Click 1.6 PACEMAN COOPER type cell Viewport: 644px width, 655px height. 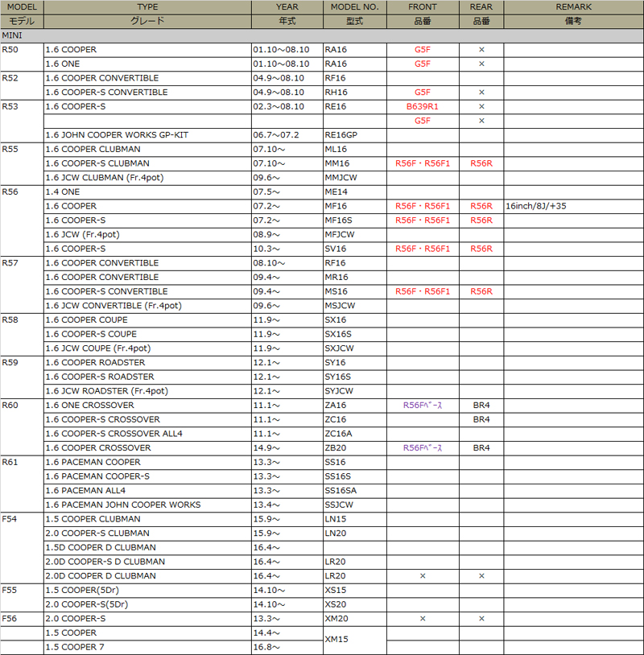147,462
